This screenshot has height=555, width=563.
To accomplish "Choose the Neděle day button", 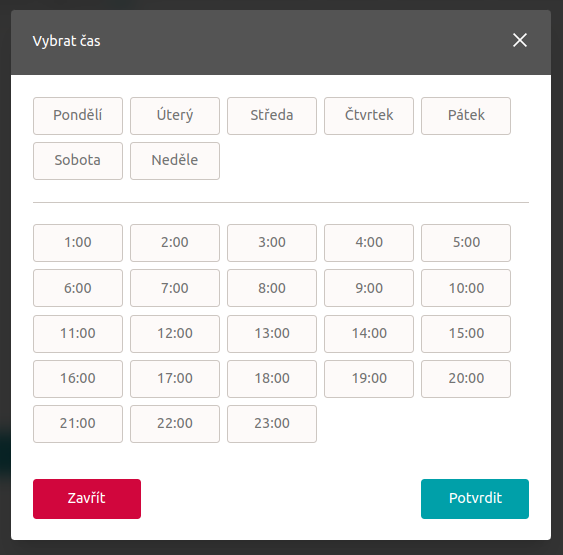I will [x=175, y=161].
